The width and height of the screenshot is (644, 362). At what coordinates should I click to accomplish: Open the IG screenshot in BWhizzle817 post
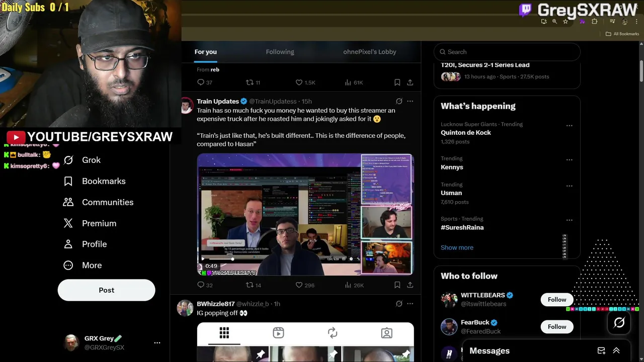point(305,342)
